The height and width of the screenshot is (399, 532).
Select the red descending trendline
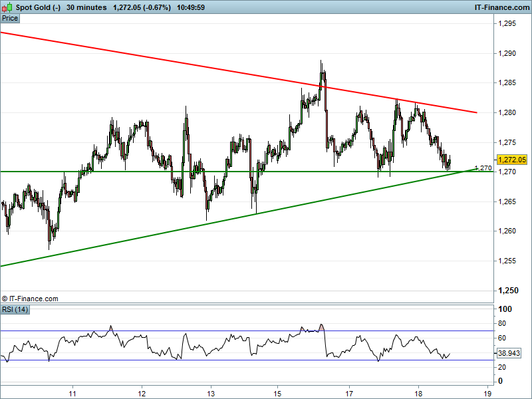(x=239, y=72)
